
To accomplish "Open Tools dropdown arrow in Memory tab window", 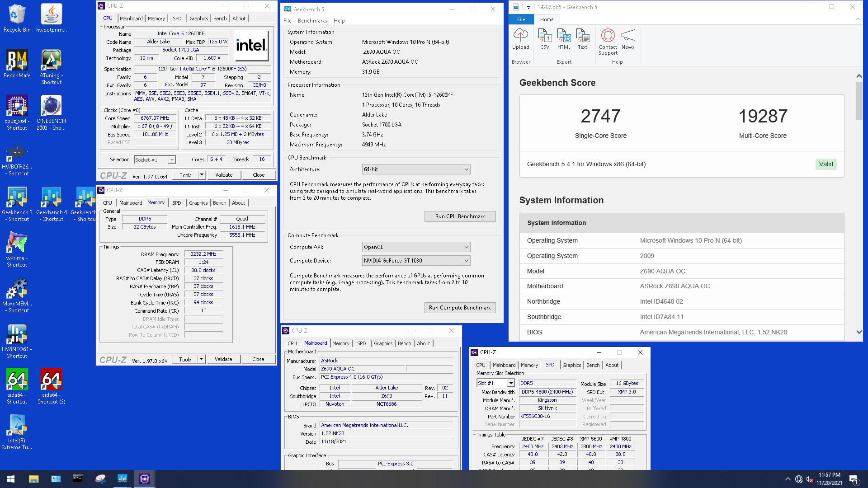I will pos(201,359).
